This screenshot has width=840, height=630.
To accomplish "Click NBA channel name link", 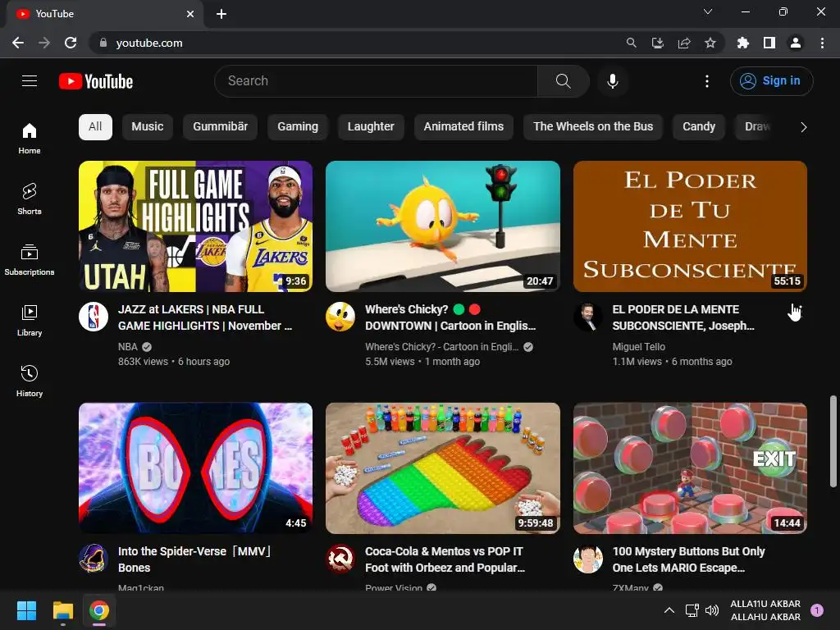I will point(127,347).
